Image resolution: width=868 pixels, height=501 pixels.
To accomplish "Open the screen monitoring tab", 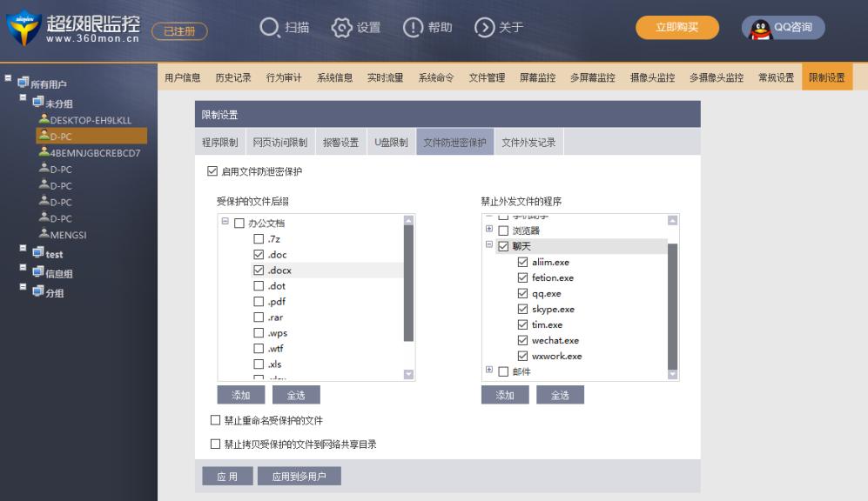I will click(537, 77).
